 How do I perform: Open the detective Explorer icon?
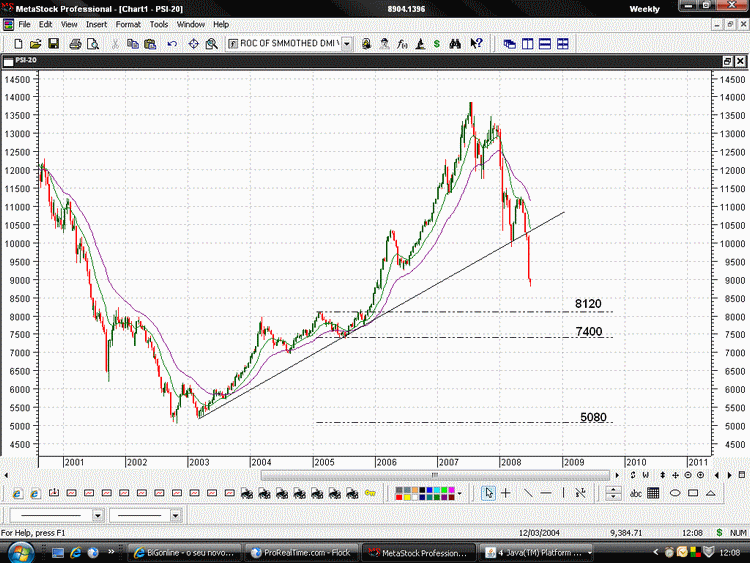[x=385, y=44]
